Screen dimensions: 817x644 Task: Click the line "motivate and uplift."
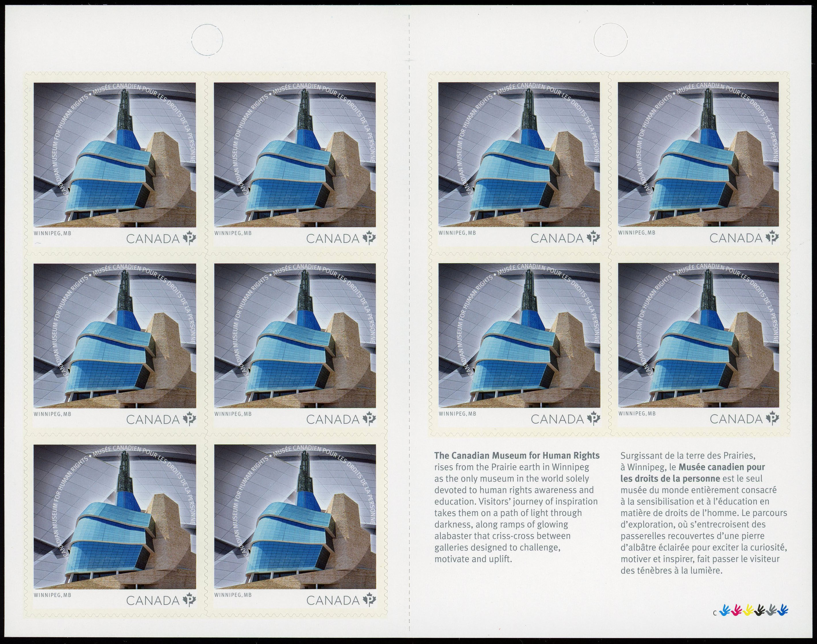[473, 559]
